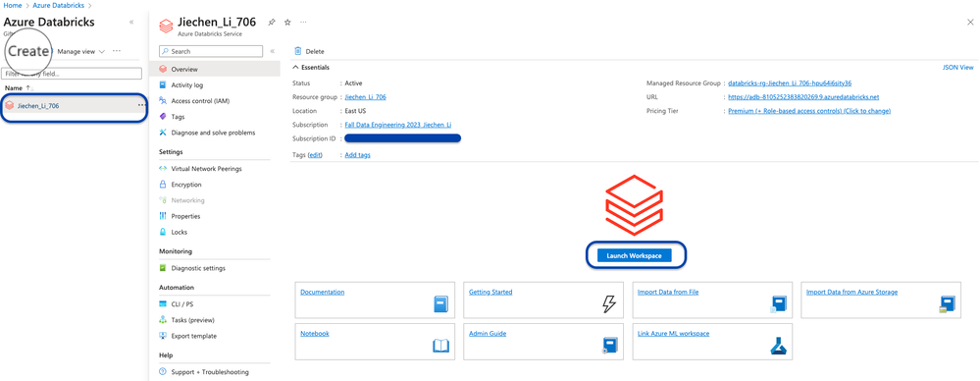This screenshot has width=980, height=381.
Task: Click the Notebook open-book icon
Action: (441, 346)
